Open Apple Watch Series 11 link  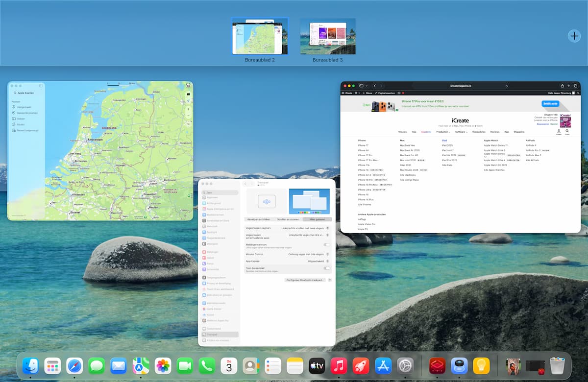click(496, 145)
